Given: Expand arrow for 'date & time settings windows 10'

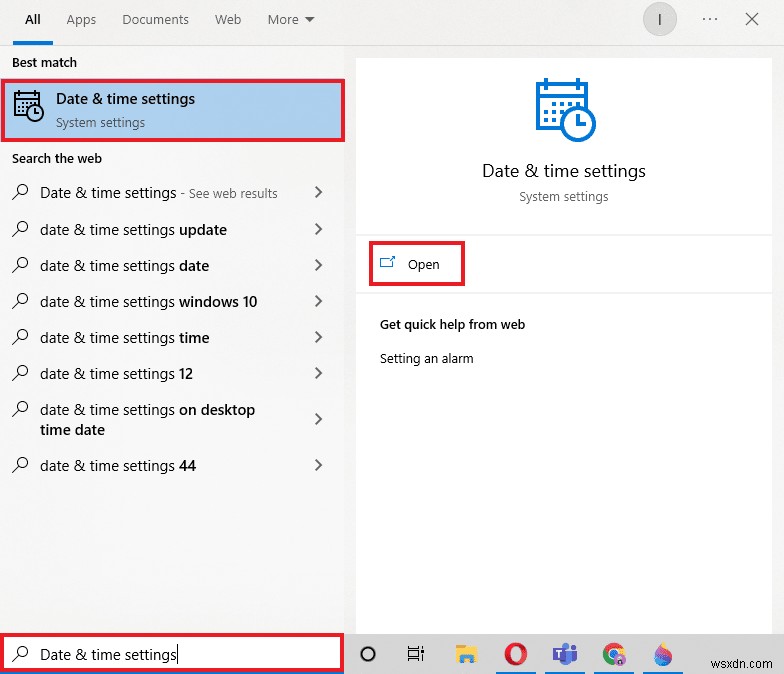Looking at the screenshot, I should click(x=318, y=301).
